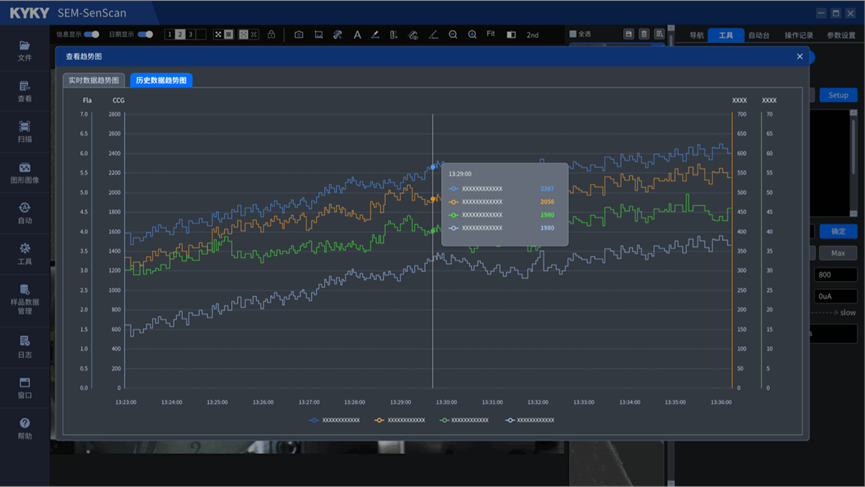Viewport: 865px width, 487px height.
Task: Open the 日志 log sidebar icon
Action: click(x=25, y=347)
